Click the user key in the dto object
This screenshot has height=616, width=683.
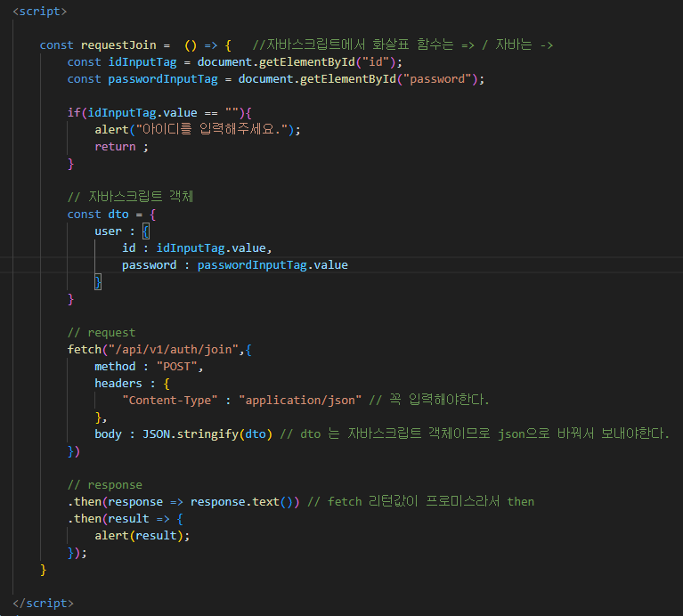[x=108, y=231]
